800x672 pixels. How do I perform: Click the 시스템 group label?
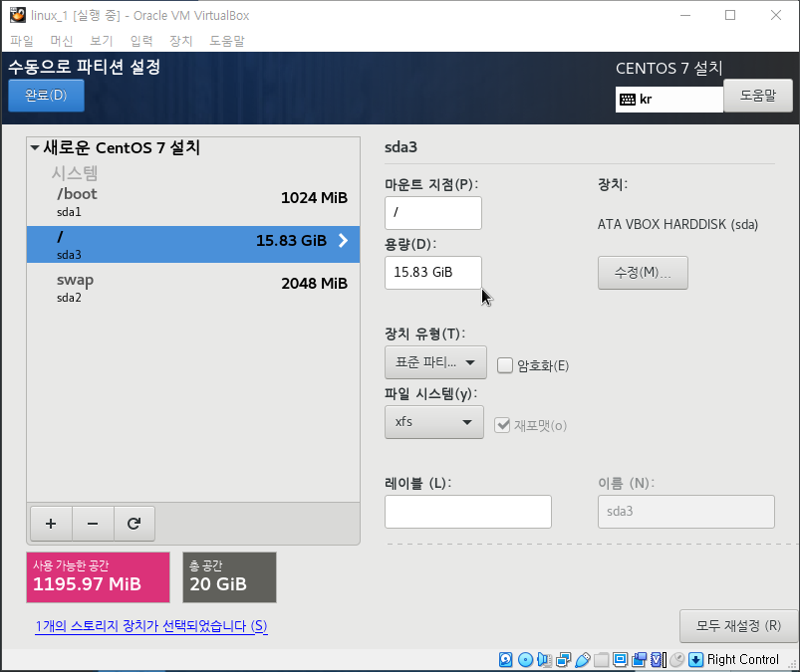pos(75,173)
